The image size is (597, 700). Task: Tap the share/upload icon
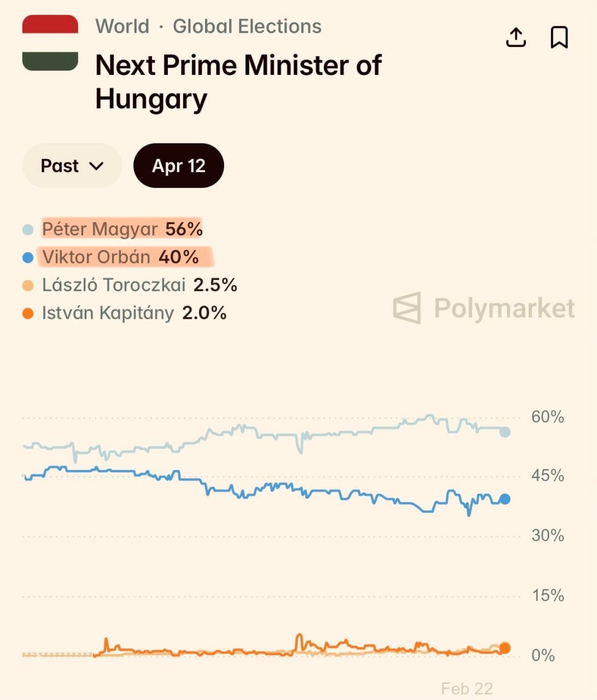[x=516, y=37]
